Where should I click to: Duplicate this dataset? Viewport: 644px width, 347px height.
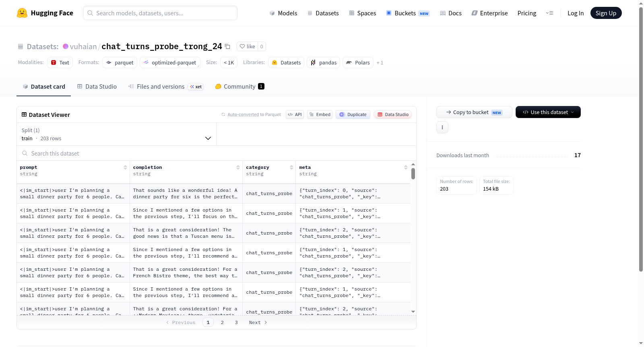tap(353, 114)
